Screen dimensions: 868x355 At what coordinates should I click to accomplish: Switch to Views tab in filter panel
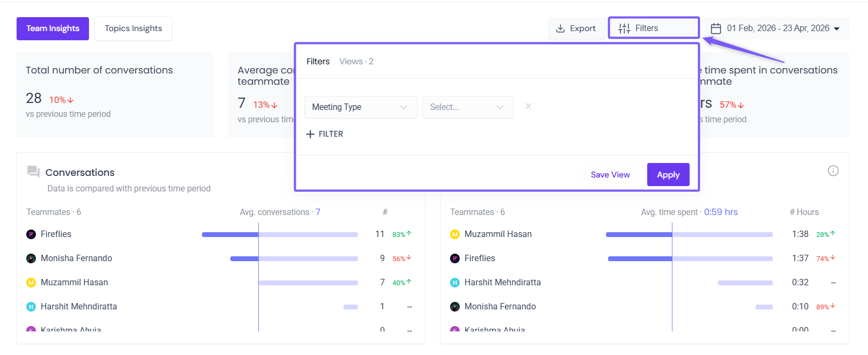point(356,62)
